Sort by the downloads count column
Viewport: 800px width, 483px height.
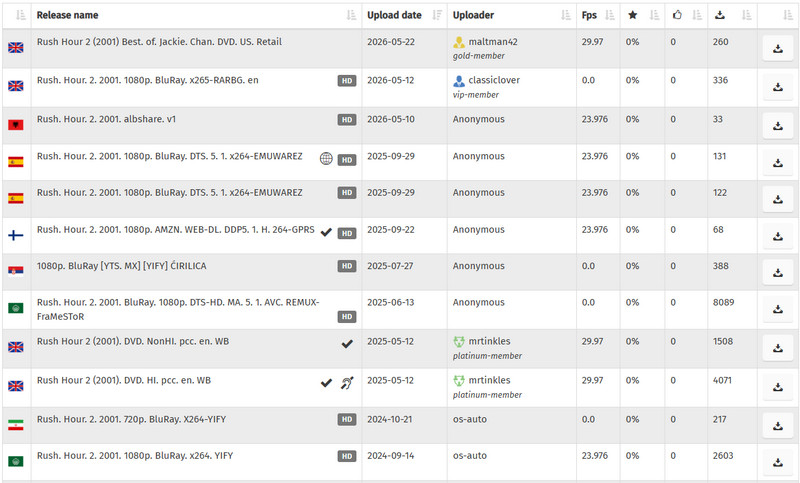746,15
